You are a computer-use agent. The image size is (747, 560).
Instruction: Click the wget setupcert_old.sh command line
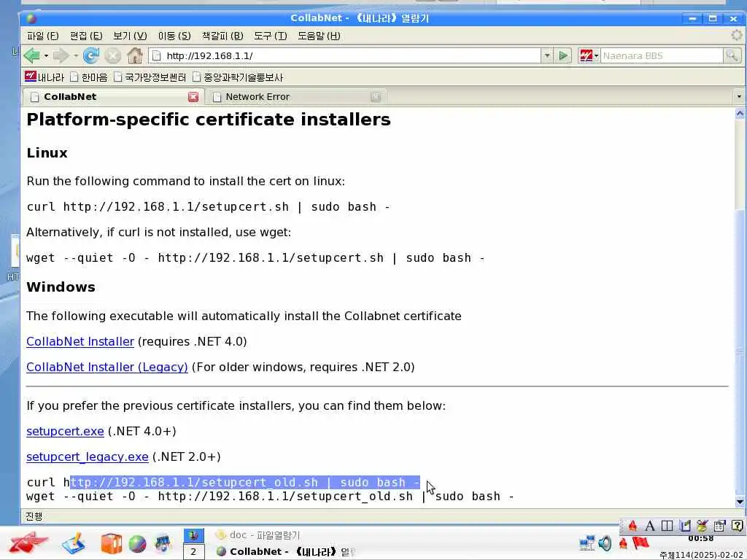pyautogui.click(x=270, y=496)
